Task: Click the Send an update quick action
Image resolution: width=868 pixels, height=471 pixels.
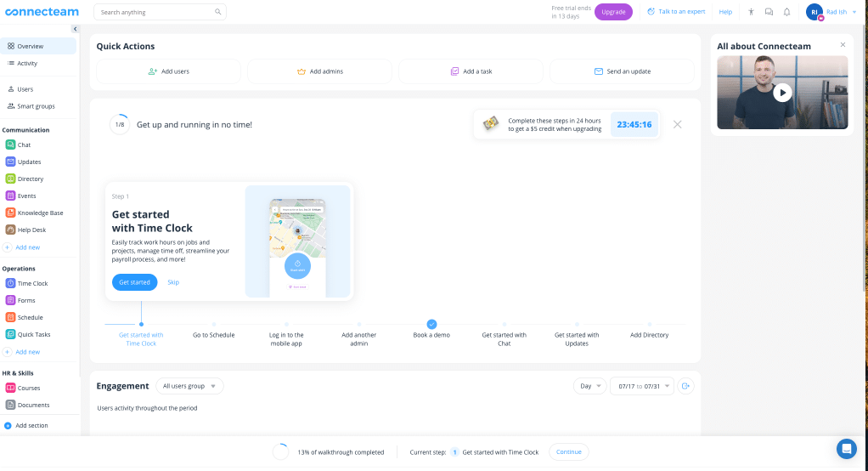Action: point(622,71)
